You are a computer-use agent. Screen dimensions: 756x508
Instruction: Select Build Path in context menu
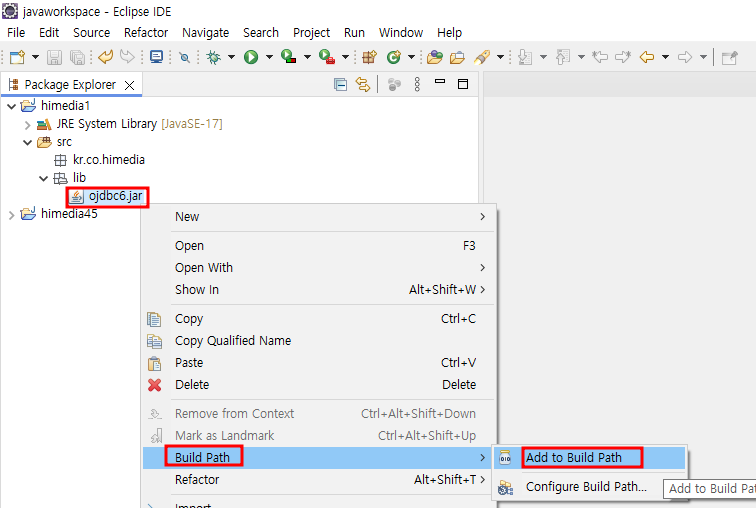click(319, 457)
